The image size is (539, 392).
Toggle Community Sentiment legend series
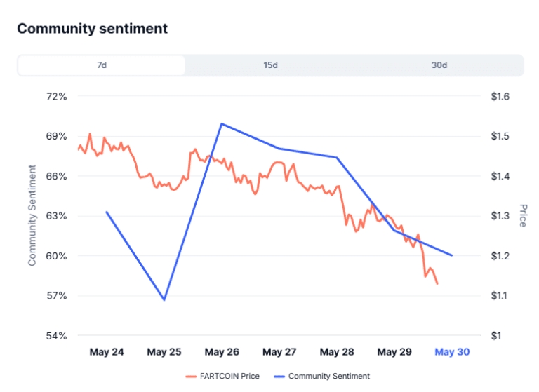point(328,377)
